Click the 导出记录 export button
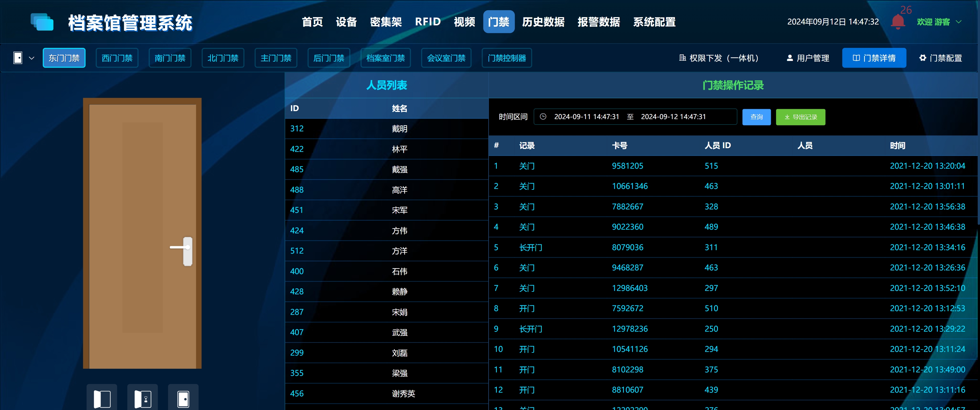Viewport: 980px width, 410px height. [800, 117]
